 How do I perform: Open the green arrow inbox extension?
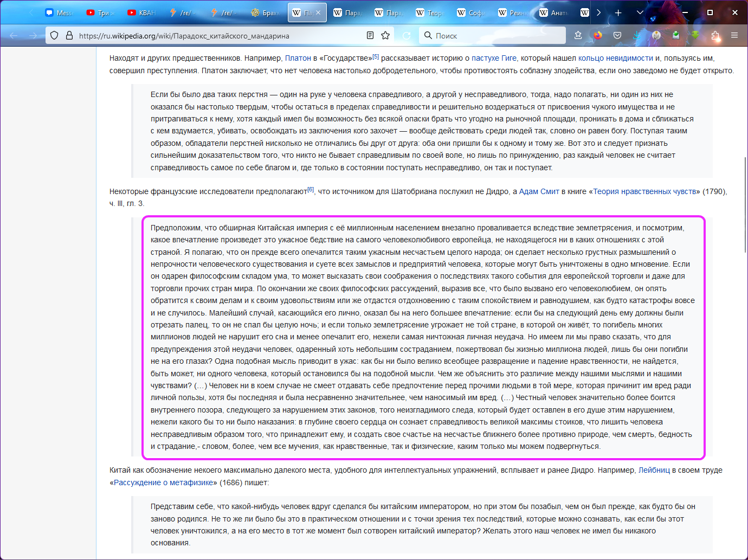click(x=676, y=35)
